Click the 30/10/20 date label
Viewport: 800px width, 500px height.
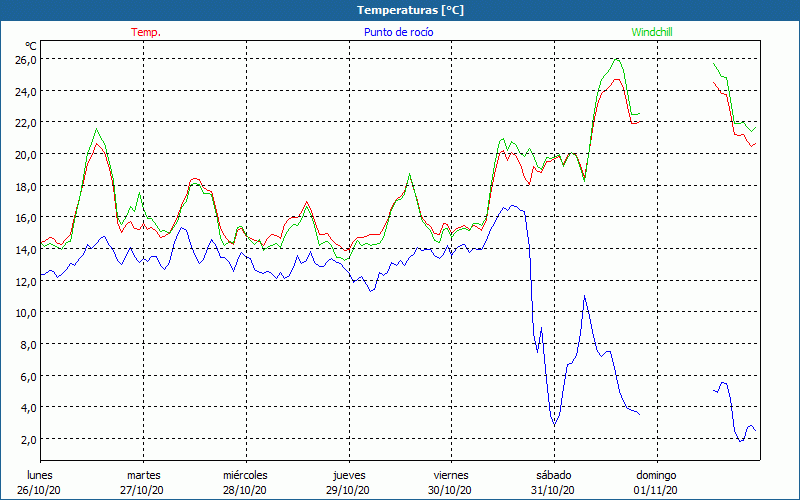[x=450, y=490]
